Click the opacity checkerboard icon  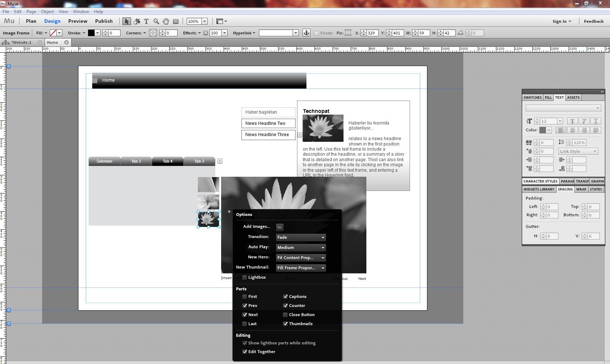pos(206,33)
